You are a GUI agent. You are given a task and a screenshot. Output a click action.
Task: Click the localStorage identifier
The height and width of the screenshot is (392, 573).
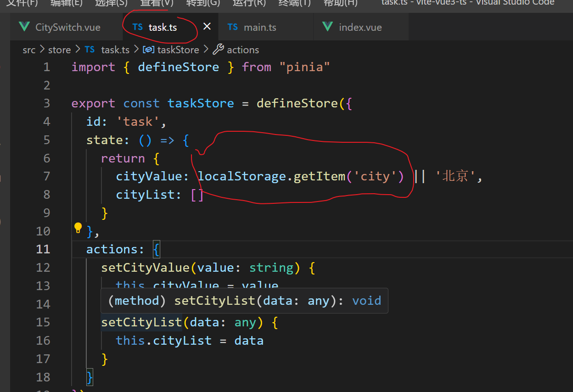coord(242,176)
